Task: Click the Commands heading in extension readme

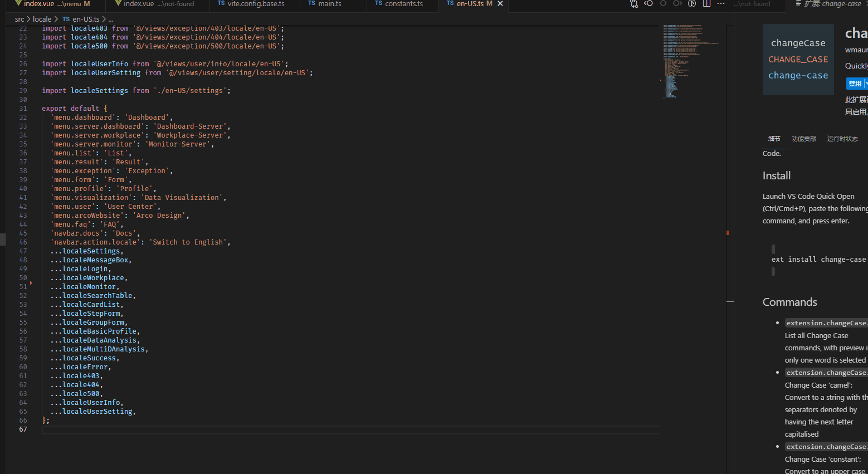Action: 790,302
